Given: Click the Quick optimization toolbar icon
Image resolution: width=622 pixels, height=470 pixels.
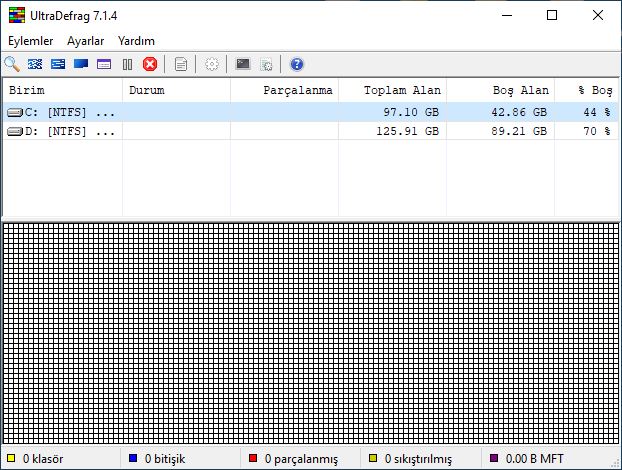Looking at the screenshot, I should pos(58,64).
